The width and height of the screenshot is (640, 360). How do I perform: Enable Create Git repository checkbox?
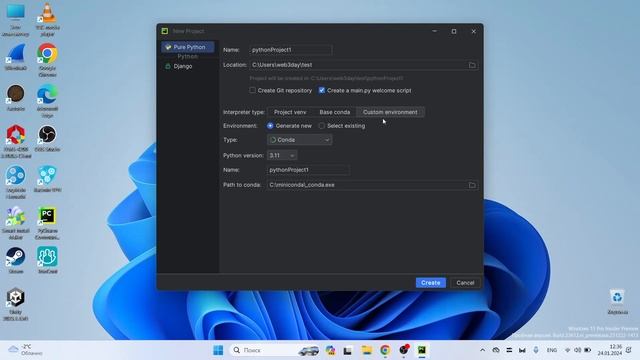253,90
